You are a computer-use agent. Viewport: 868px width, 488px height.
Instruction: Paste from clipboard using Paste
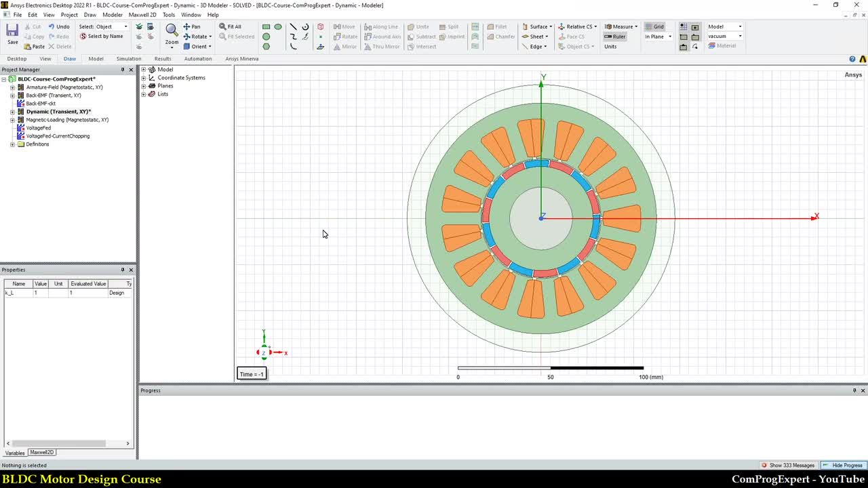click(34, 47)
